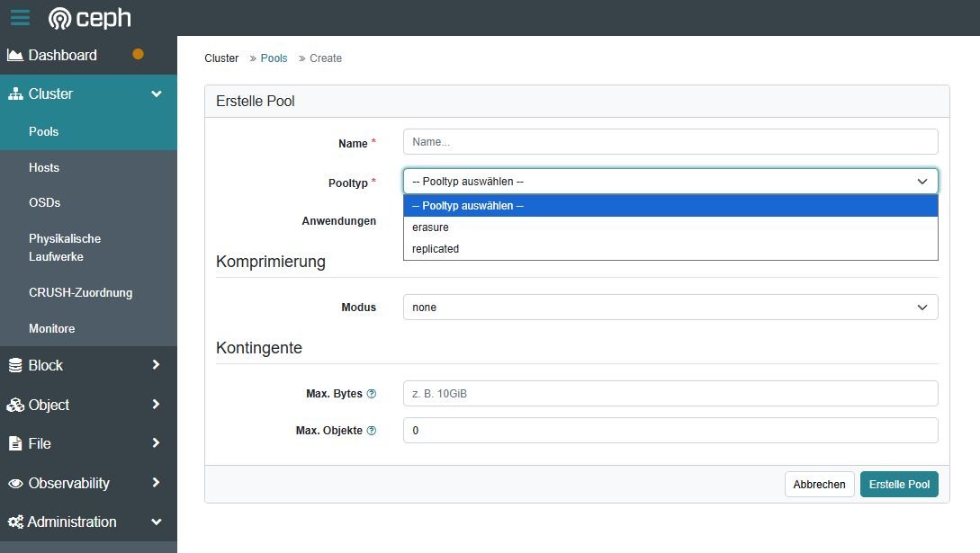The width and height of the screenshot is (980, 553).
Task: Open the hamburger navigation menu
Action: click(19, 17)
